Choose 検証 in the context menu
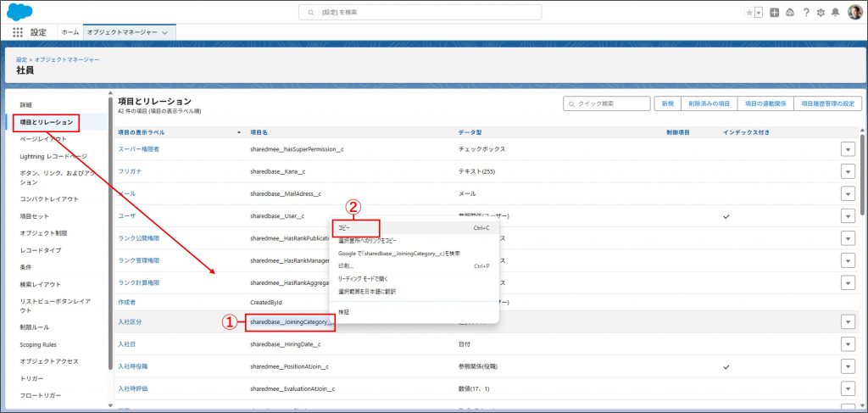 (x=344, y=312)
